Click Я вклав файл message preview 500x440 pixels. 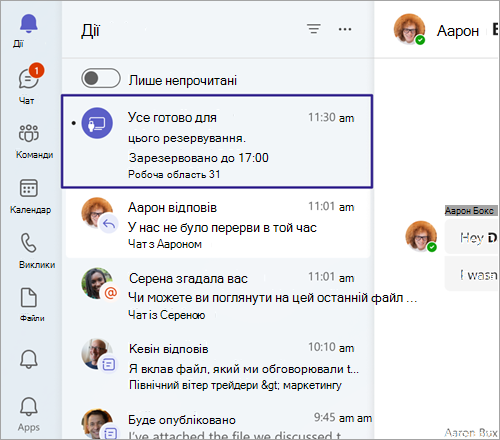pyautogui.click(x=244, y=369)
